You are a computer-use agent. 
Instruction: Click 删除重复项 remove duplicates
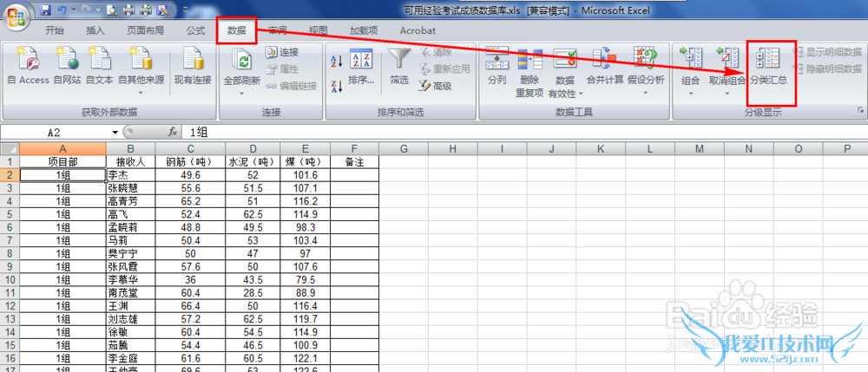(529, 73)
